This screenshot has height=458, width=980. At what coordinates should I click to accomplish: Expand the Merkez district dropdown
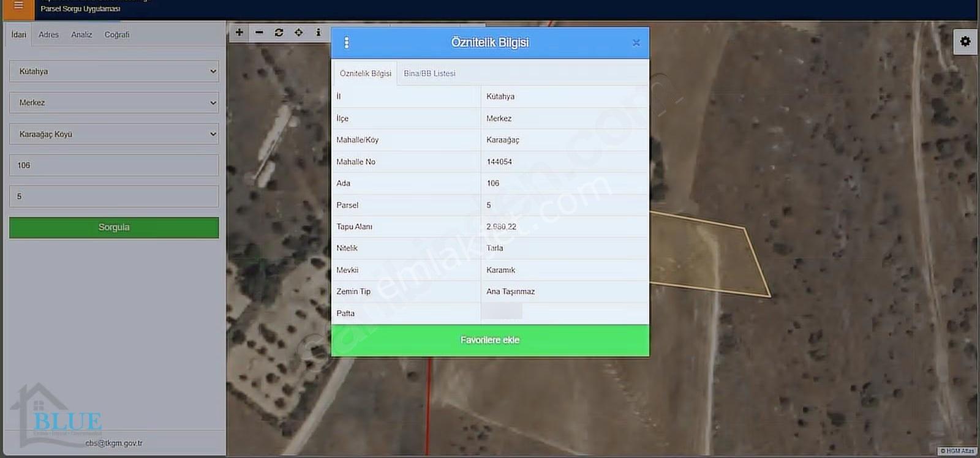click(x=114, y=102)
